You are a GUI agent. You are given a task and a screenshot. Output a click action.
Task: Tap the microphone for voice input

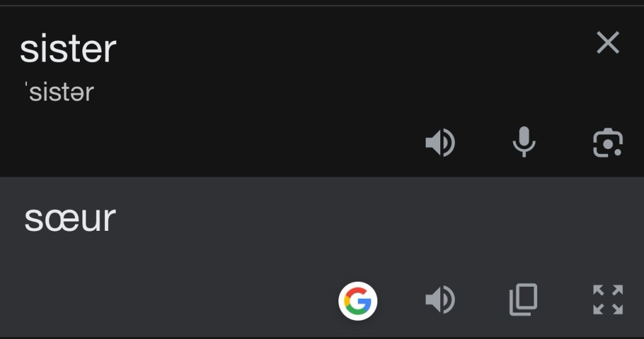point(523,142)
